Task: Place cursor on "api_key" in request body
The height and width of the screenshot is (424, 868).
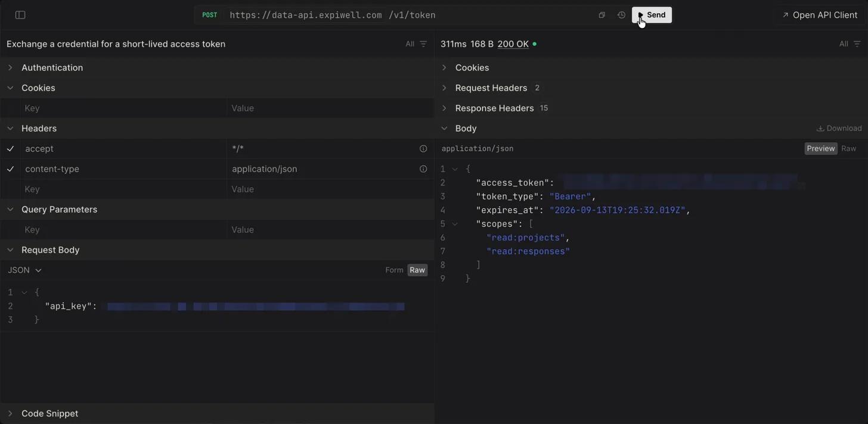Action: pos(69,306)
